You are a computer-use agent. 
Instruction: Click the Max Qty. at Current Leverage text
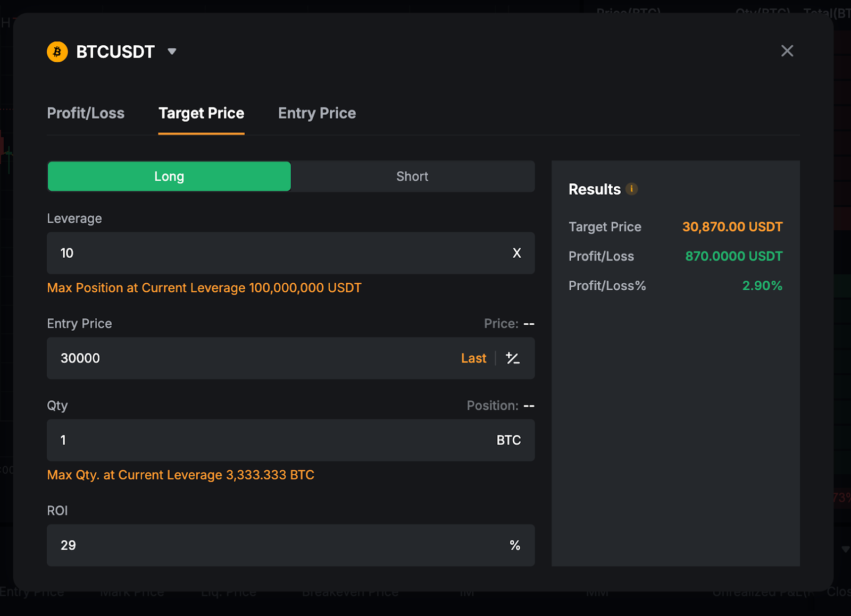coord(180,475)
